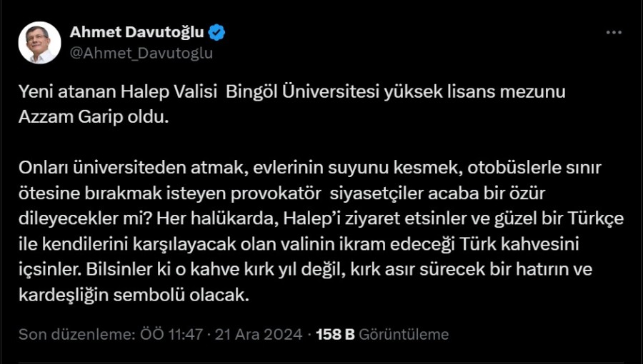This screenshot has height=364, width=643.
Task: View edit history via "Son düzenleme"
Action: coord(75,334)
